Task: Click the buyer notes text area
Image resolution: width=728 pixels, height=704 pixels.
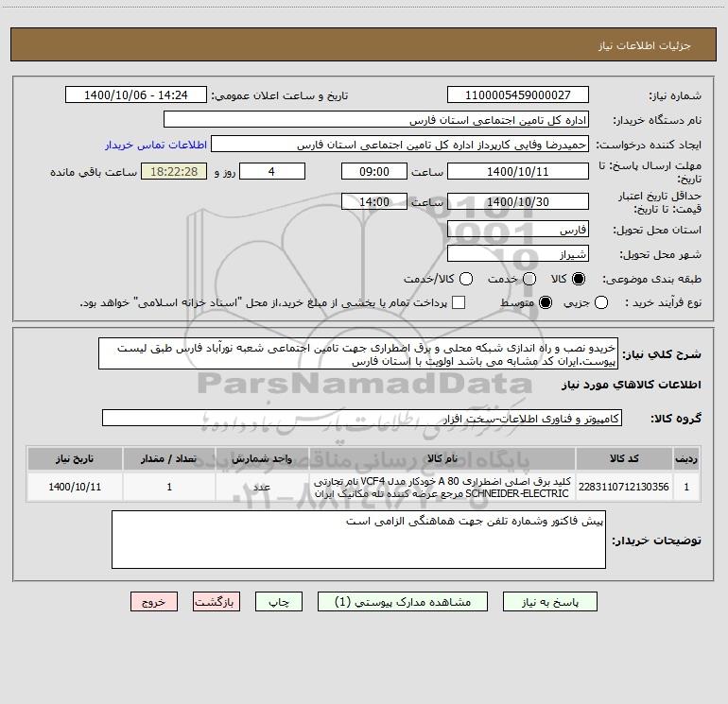Action: (358, 540)
